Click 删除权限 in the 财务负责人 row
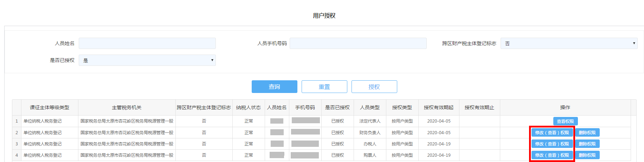The height and width of the screenshot is (162, 644). 587,133
